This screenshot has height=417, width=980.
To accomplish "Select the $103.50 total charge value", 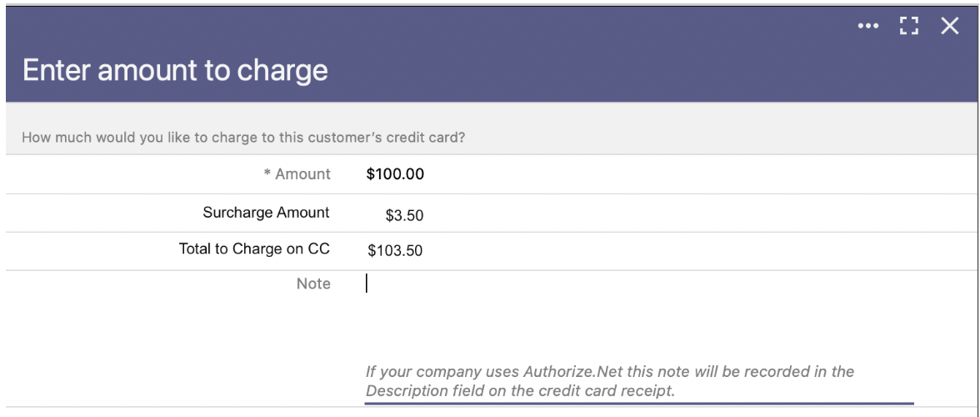I will point(395,251).
